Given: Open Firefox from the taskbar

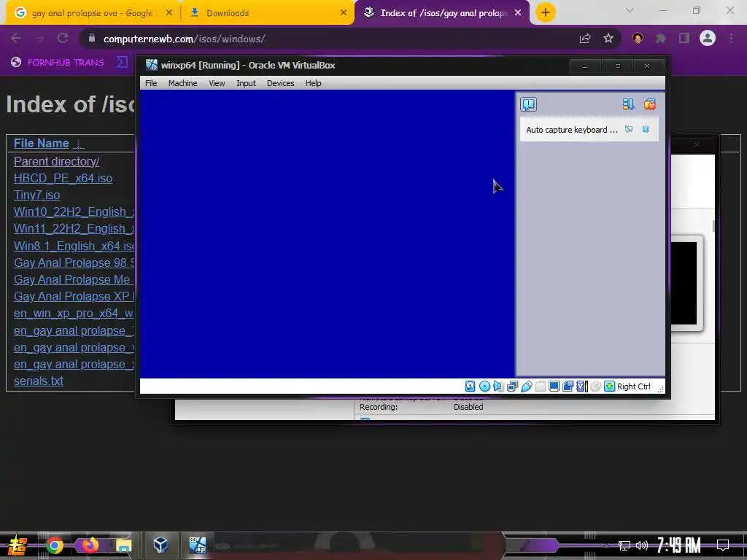Looking at the screenshot, I should (x=90, y=545).
